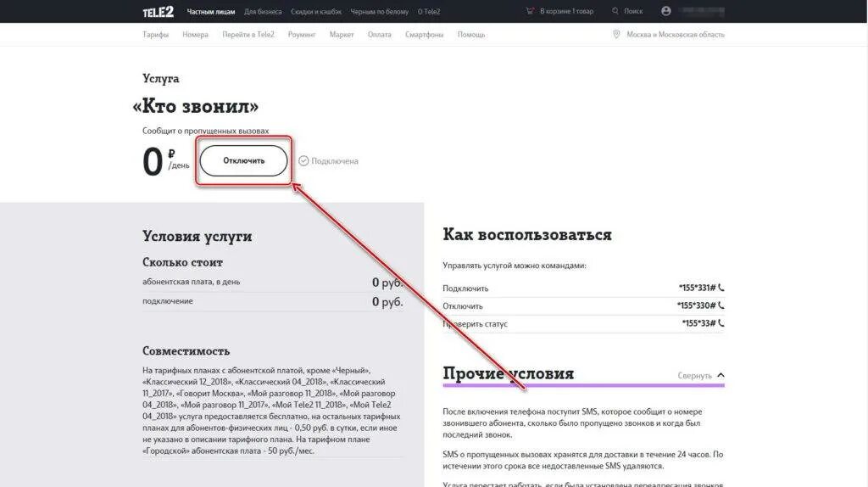Viewport: 868px width, 487px height.
Task: Click the *155*331# command
Action: [x=697, y=288]
